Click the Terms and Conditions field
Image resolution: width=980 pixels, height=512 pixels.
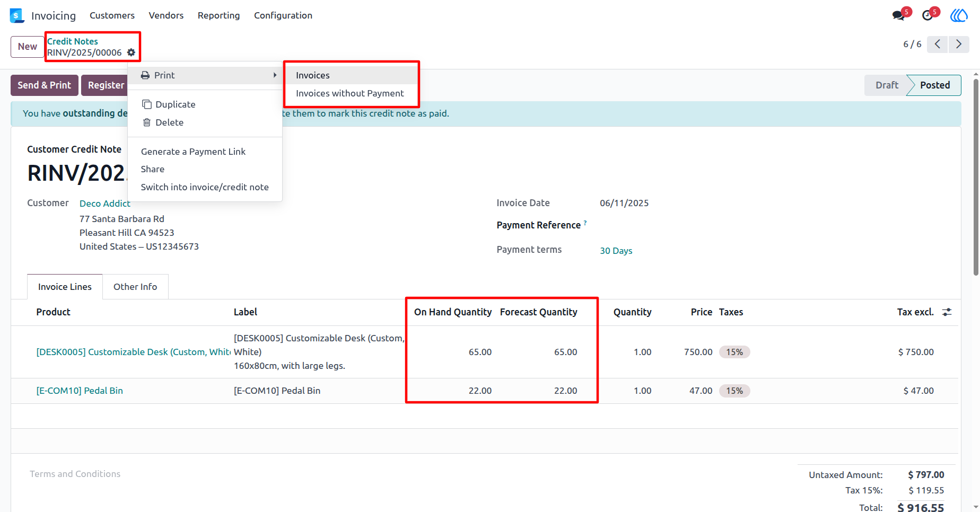tap(75, 474)
